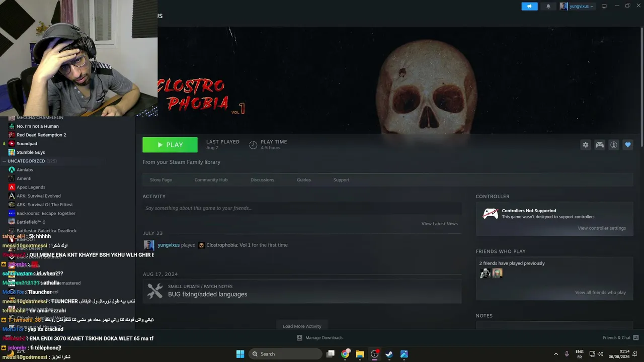Open the Steam announcements megaphone
The height and width of the screenshot is (362, 644).
click(529, 6)
